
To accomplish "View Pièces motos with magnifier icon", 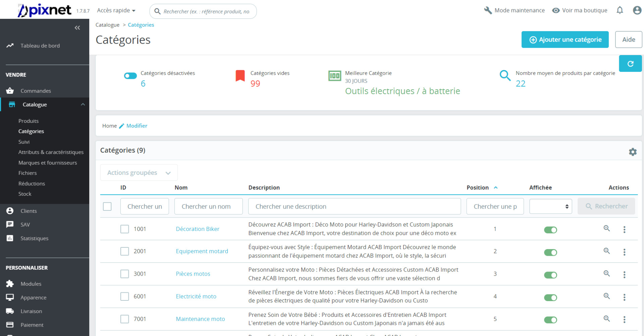I will tap(606, 273).
